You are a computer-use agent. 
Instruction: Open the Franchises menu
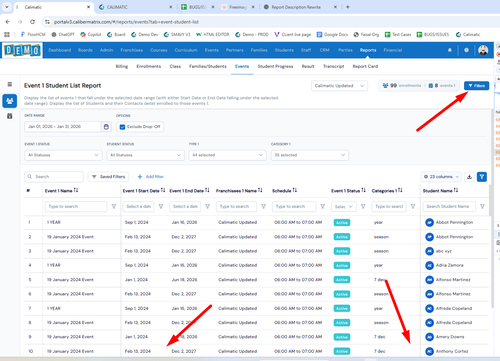(131, 50)
